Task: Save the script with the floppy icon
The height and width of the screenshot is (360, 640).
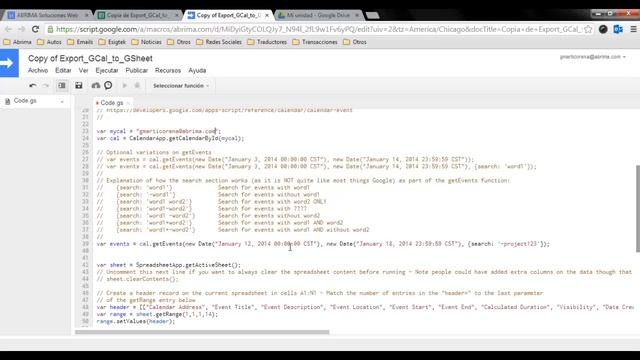Action: coord(79,85)
